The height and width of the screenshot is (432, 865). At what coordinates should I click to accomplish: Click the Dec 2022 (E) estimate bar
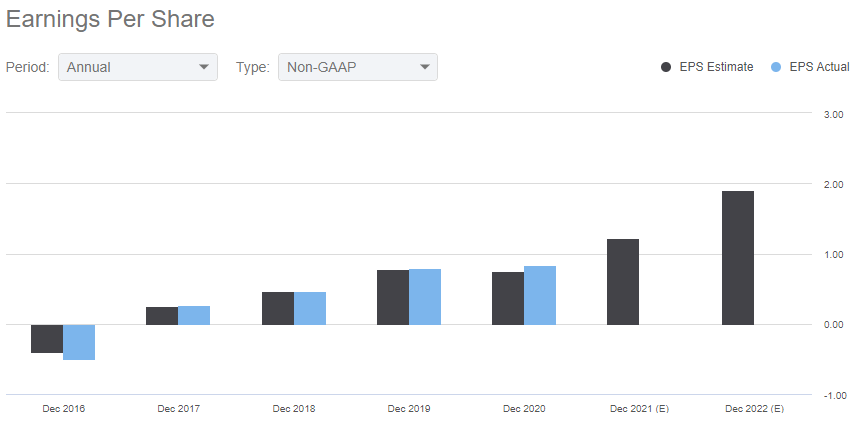[x=738, y=258]
